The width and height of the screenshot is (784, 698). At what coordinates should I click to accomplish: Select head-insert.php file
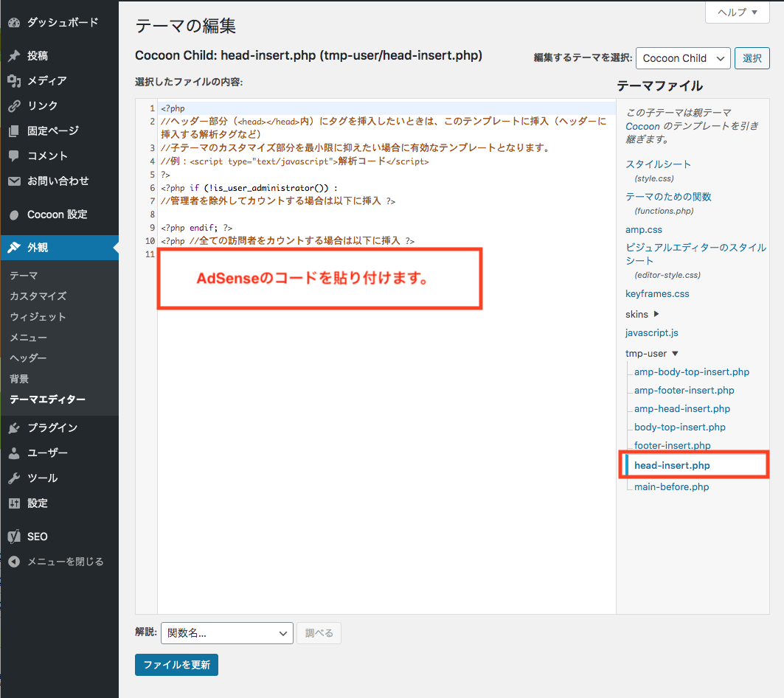tap(672, 465)
